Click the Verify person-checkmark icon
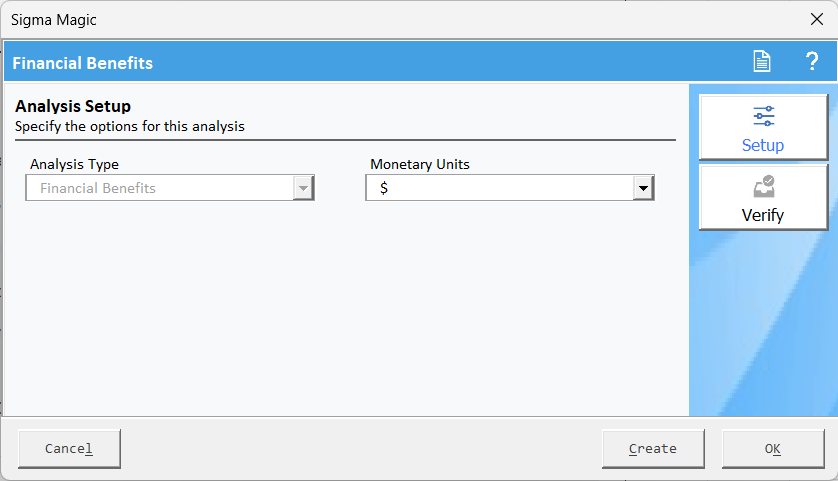 763,187
